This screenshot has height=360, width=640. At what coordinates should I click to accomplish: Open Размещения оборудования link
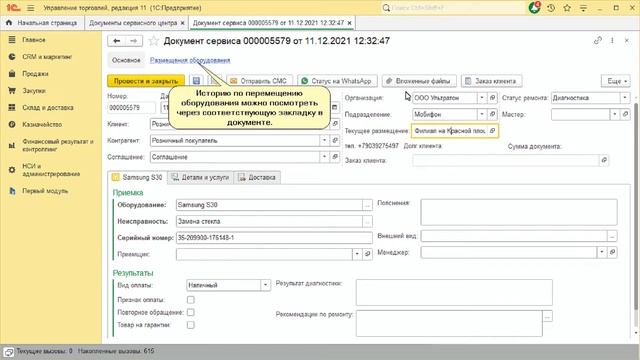[x=190, y=60]
